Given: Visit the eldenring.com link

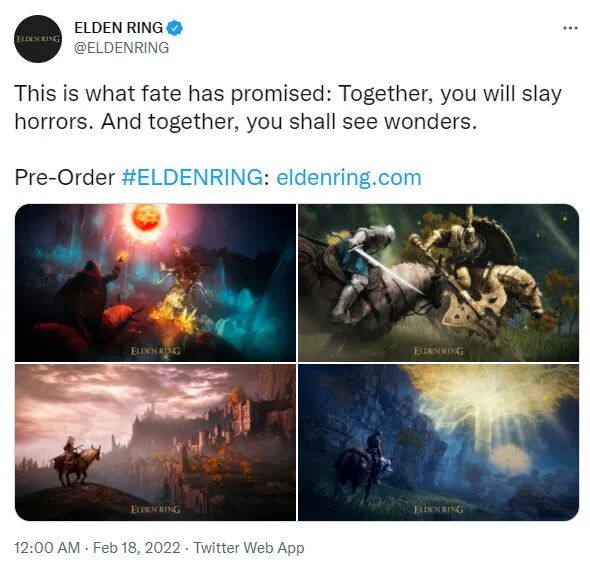Looking at the screenshot, I should pyautogui.click(x=349, y=178).
